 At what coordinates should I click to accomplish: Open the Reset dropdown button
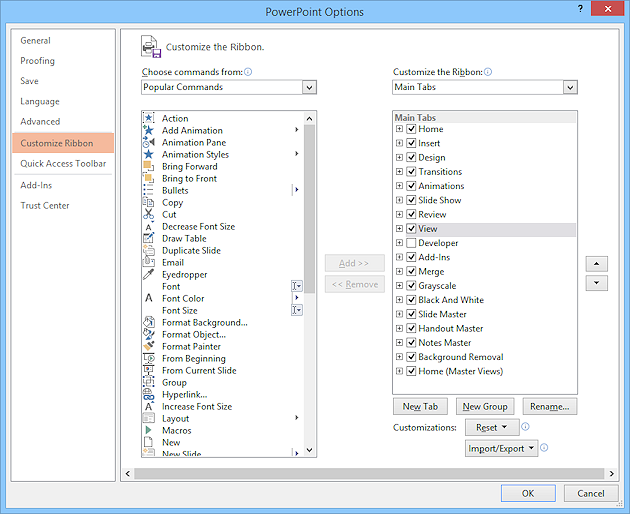tap(492, 427)
